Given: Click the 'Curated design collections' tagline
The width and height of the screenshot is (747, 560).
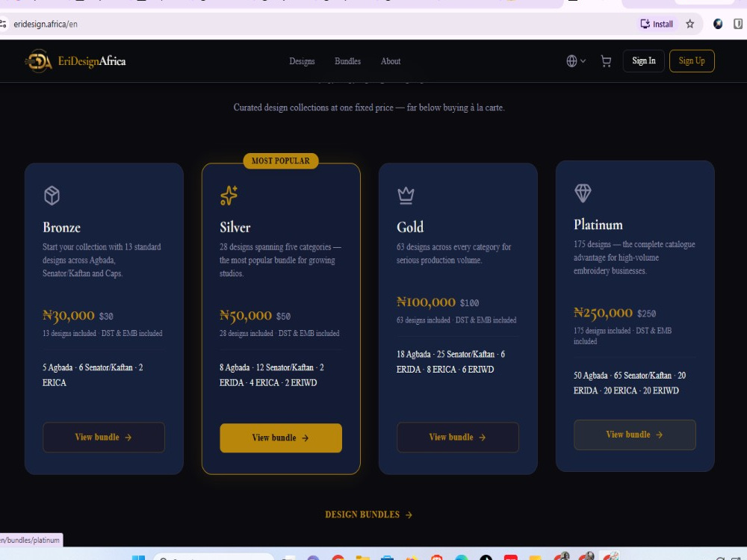Looking at the screenshot, I should point(369,108).
